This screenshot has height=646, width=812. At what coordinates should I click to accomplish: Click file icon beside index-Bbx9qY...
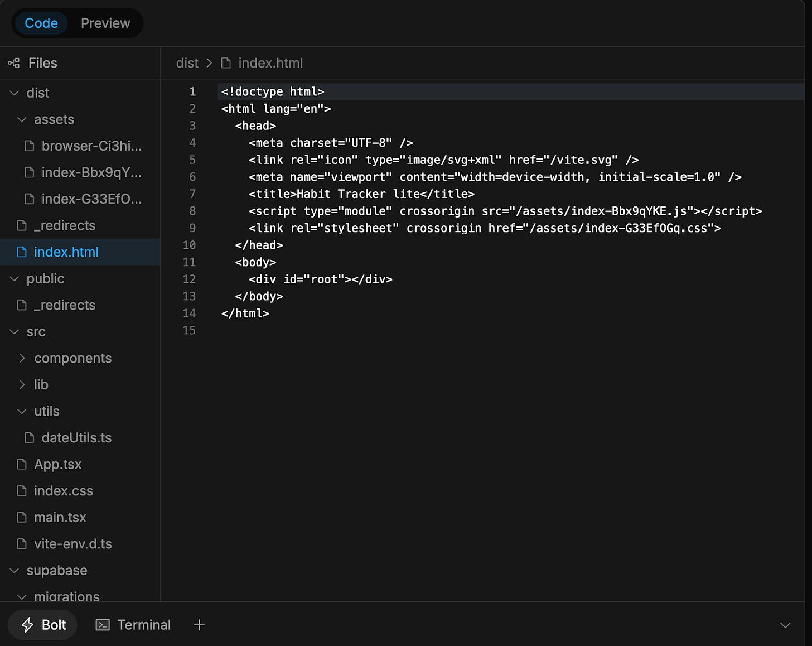30,172
